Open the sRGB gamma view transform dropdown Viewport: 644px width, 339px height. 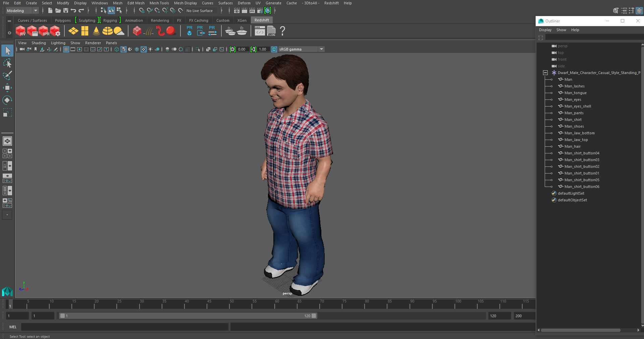(301, 49)
